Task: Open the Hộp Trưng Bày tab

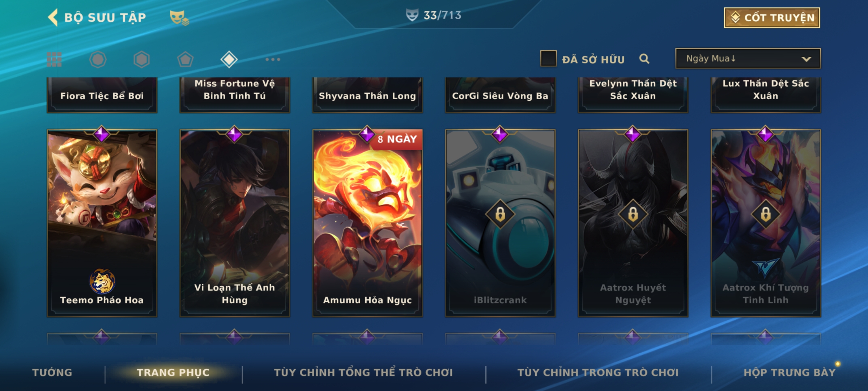Action: (x=790, y=373)
